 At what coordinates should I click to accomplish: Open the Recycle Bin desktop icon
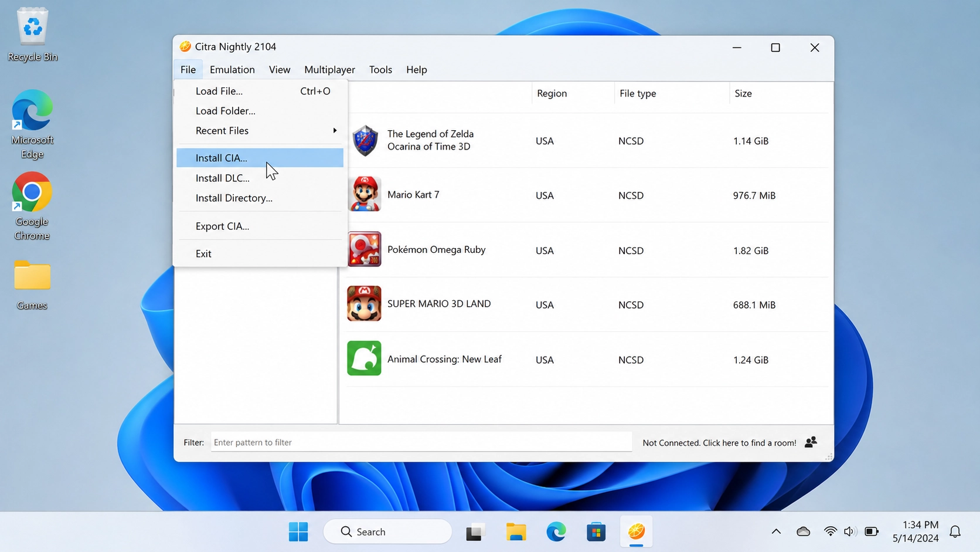(x=33, y=35)
